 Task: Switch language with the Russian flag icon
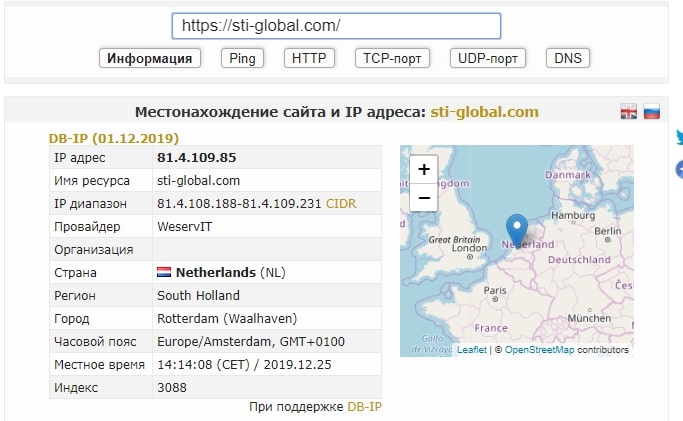[652, 112]
